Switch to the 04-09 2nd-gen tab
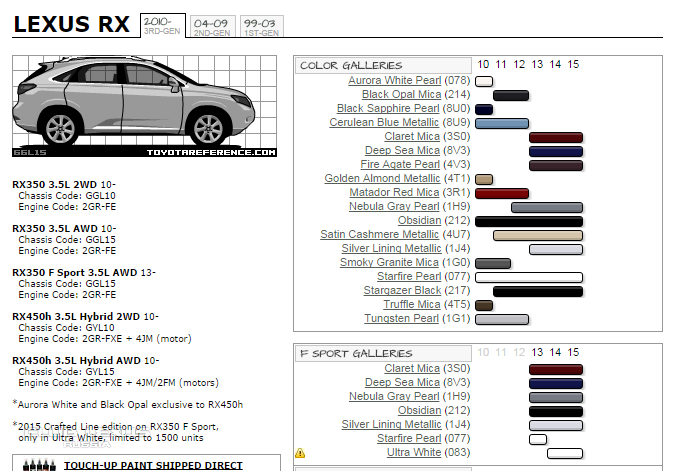 click(x=212, y=25)
